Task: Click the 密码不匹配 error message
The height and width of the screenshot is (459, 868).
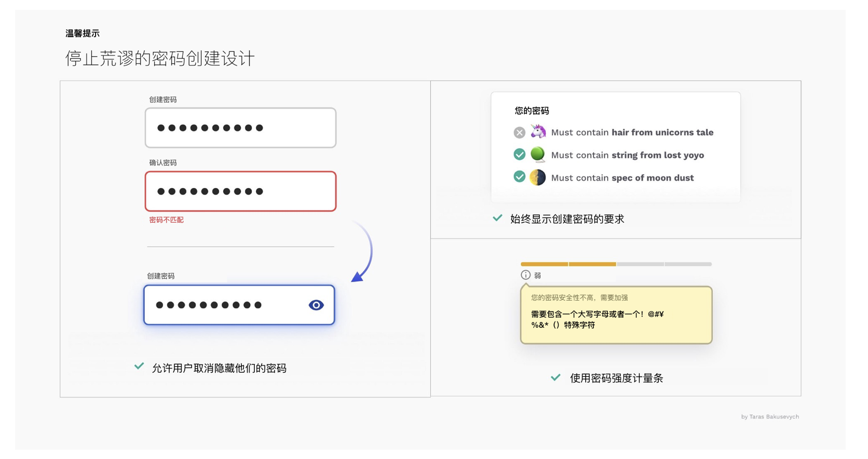Action: click(166, 220)
